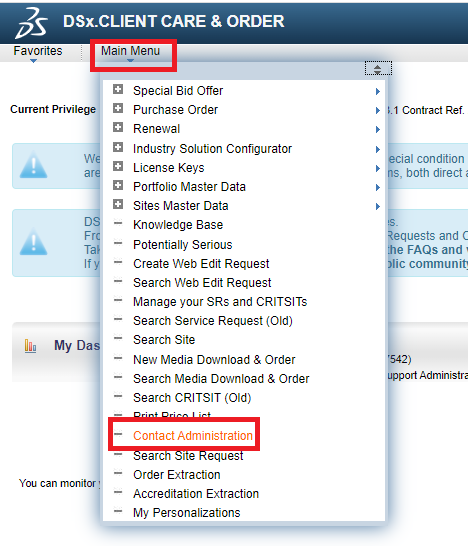Image resolution: width=468 pixels, height=546 pixels.
Task: Expand the Industry Solution Configurator plus icon
Action: tap(118, 147)
